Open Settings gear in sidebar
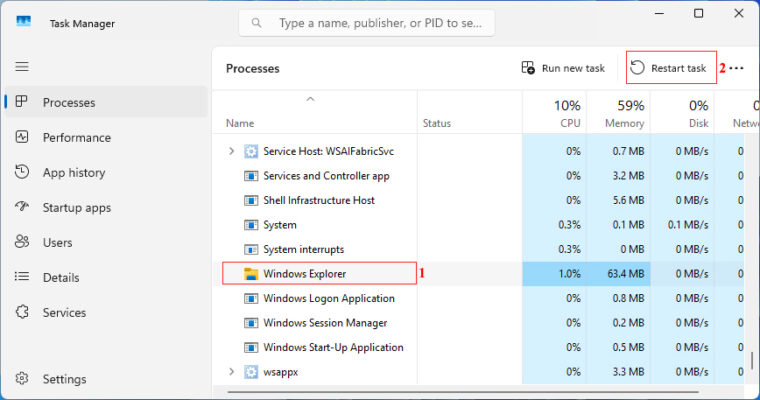The height and width of the screenshot is (400, 760). click(22, 380)
